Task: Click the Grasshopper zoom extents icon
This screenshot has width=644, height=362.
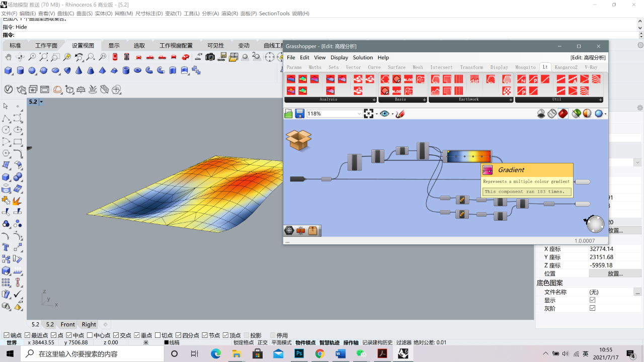Action: click(x=369, y=114)
